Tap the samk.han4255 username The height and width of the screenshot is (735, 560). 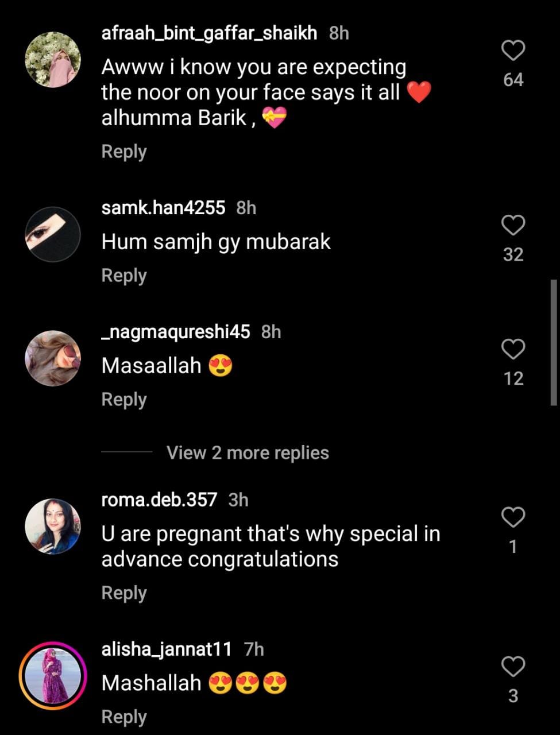tap(163, 208)
